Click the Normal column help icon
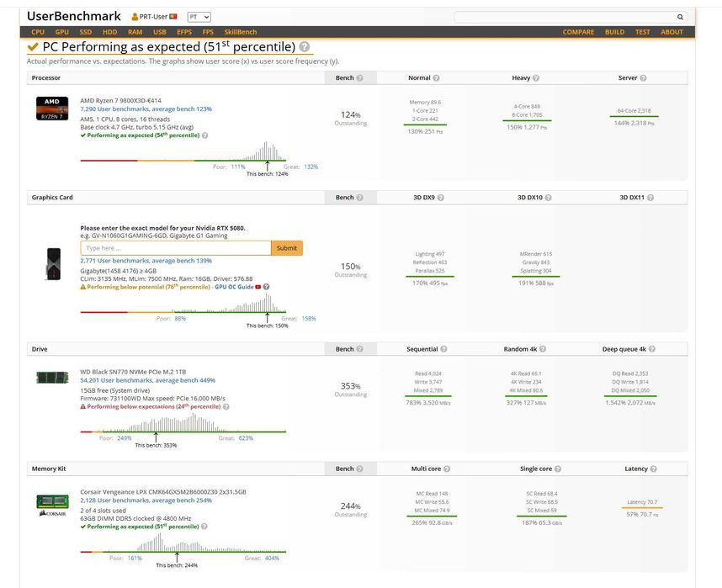 pyautogui.click(x=436, y=78)
